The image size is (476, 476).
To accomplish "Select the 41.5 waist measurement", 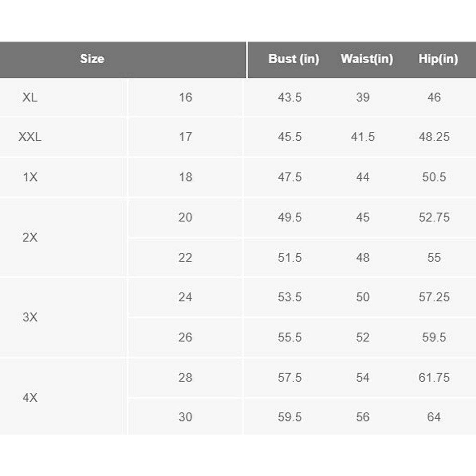I will 363,137.
